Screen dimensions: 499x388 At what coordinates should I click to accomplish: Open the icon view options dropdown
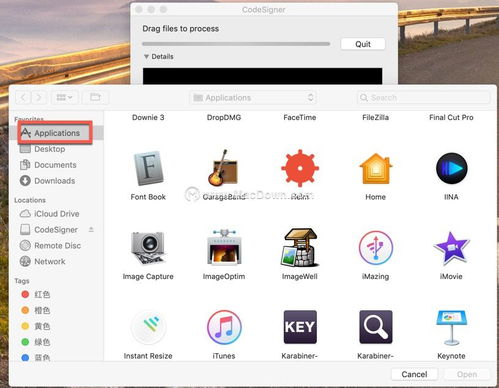pos(65,97)
